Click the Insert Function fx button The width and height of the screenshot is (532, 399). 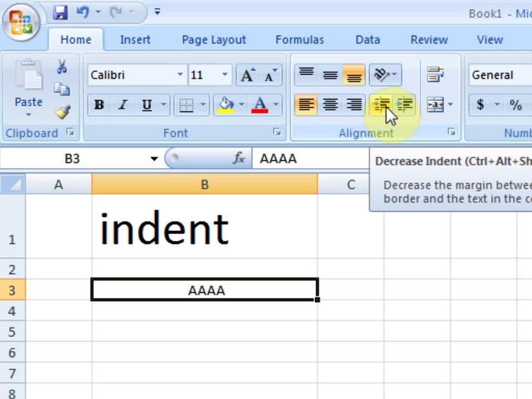pos(239,158)
